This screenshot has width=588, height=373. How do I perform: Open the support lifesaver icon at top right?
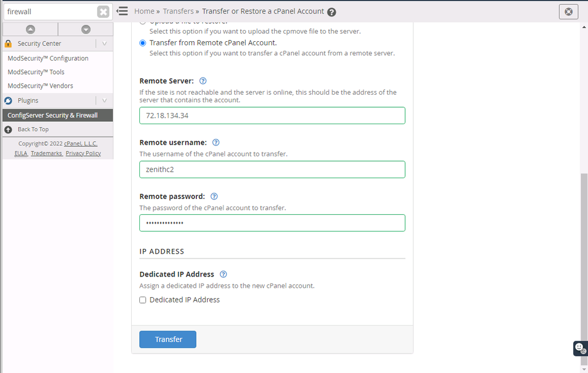pyautogui.click(x=569, y=12)
